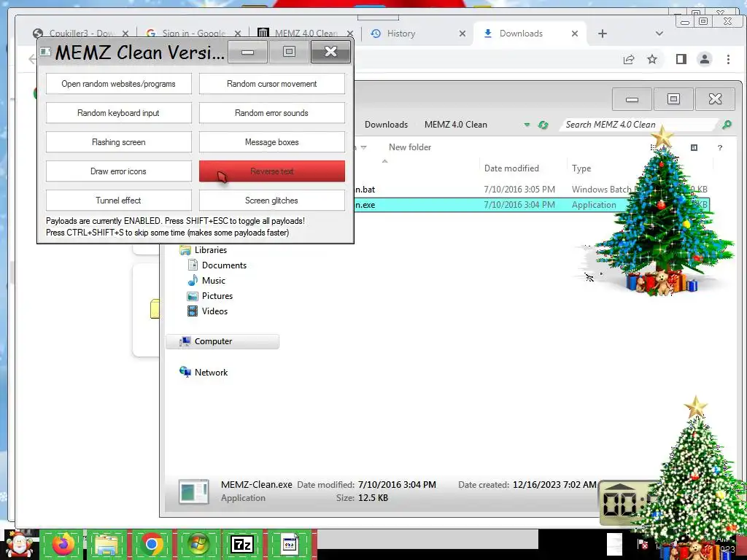Toggle the Message boxes payload

point(271,142)
